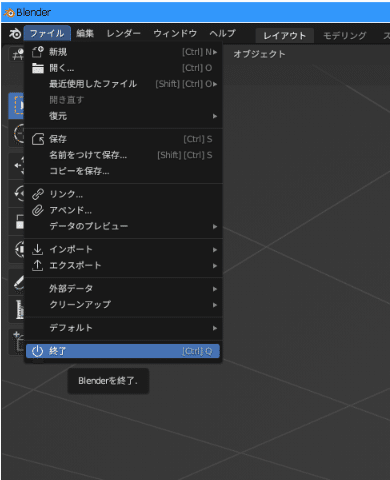
Task: Click the import download icon
Action: (x=38, y=249)
